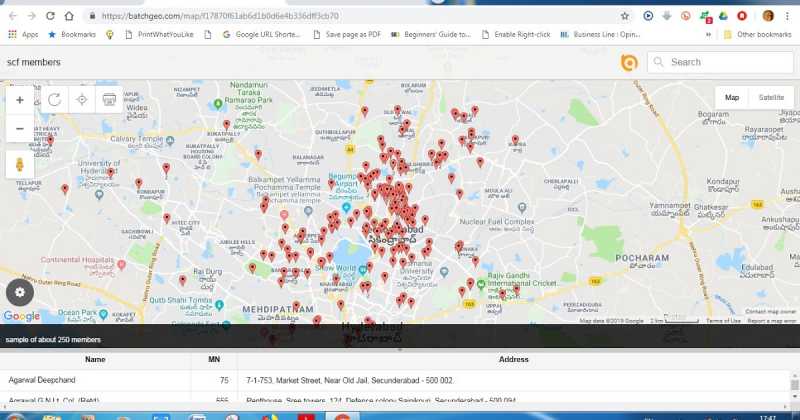Open the Chrome three-dot menu
The image size is (800, 420).
pyautogui.click(x=788, y=16)
